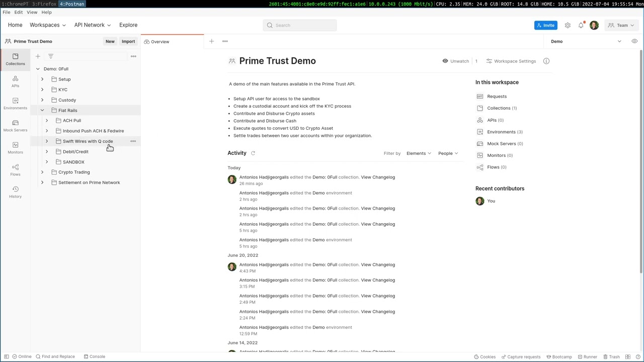Click the filter collections icon
This screenshot has width=644, height=362.
(50, 56)
